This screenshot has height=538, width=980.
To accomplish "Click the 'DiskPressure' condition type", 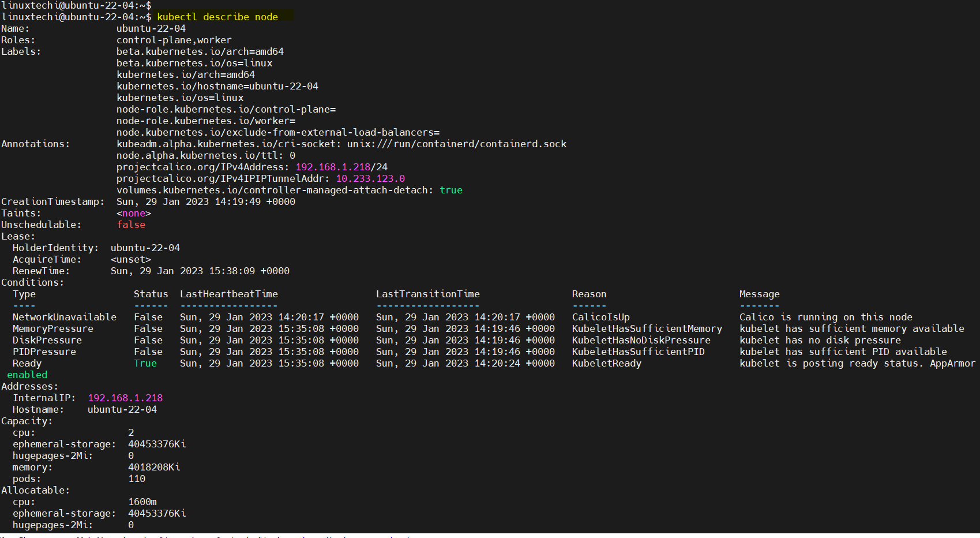I will point(47,340).
